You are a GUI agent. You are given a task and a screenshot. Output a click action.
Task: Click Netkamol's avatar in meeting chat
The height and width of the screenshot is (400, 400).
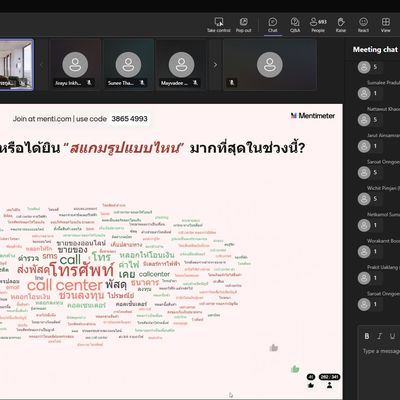click(x=364, y=225)
